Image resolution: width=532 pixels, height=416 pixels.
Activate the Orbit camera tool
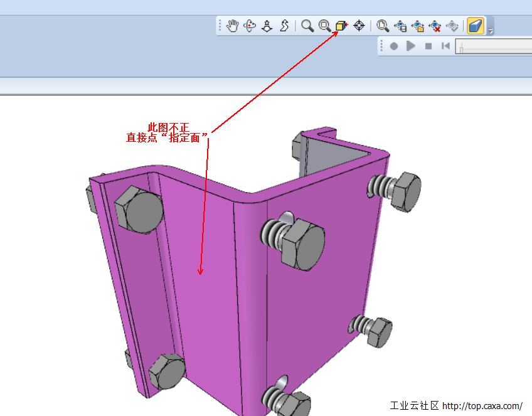pos(250,26)
